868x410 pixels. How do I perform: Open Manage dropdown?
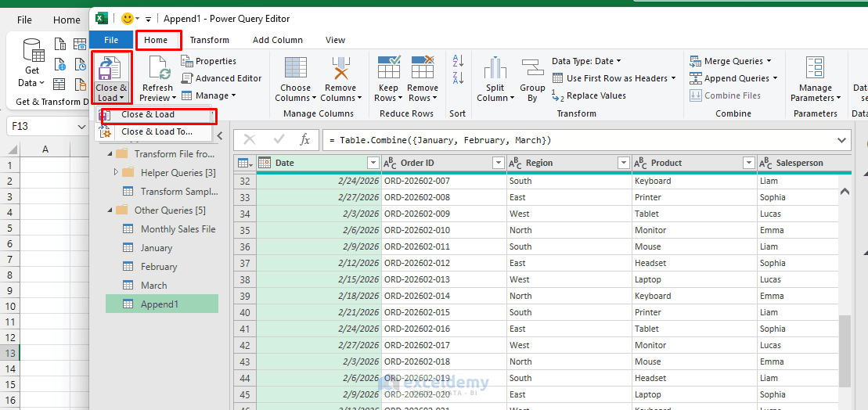(x=208, y=95)
